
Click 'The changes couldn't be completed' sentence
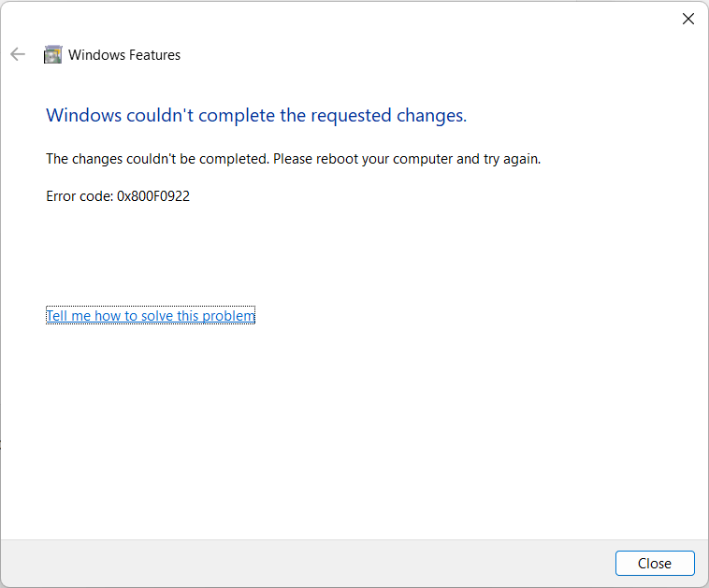pyautogui.click(x=157, y=159)
